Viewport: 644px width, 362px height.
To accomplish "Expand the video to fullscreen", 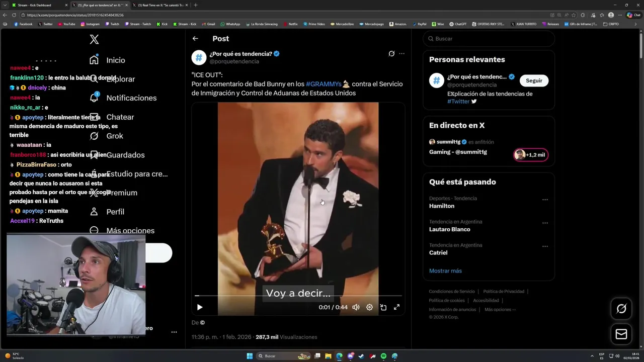I will (x=396, y=307).
